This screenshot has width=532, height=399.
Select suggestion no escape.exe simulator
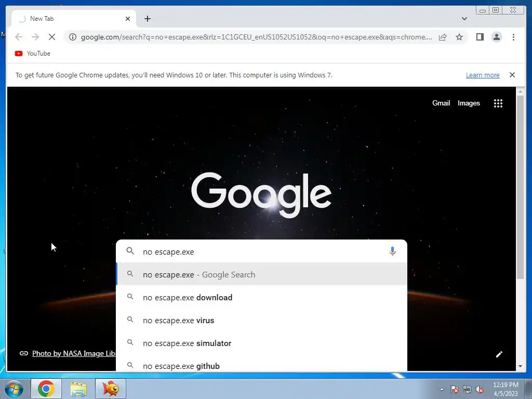point(261,343)
